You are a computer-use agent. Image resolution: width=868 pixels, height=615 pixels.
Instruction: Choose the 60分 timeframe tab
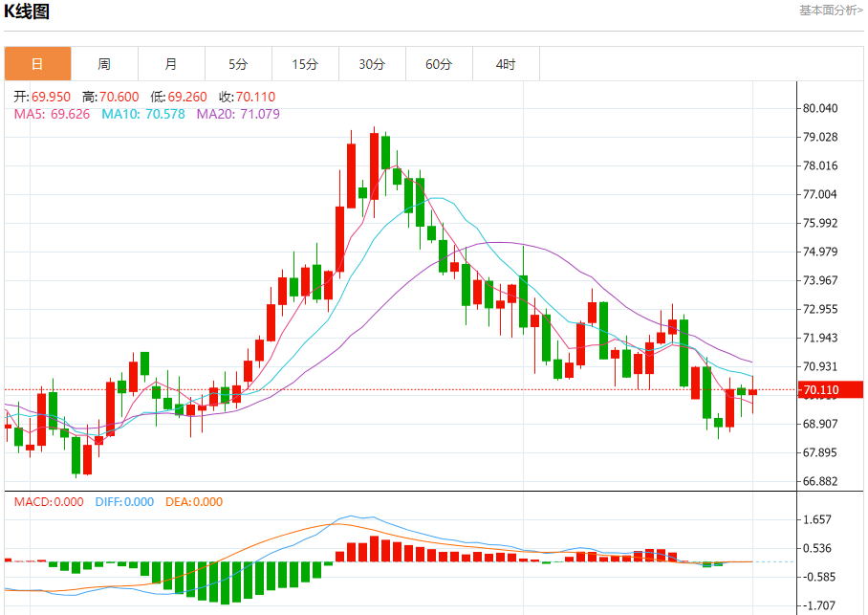point(439,64)
